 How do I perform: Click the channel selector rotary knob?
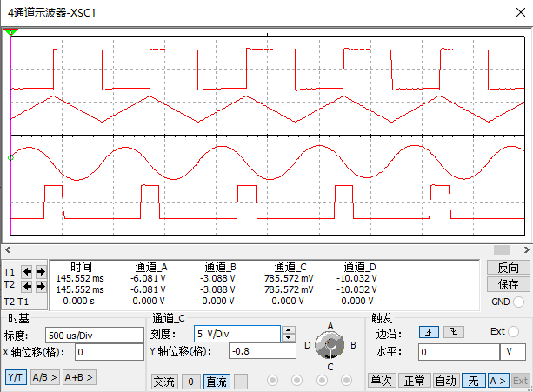pyautogui.click(x=330, y=346)
